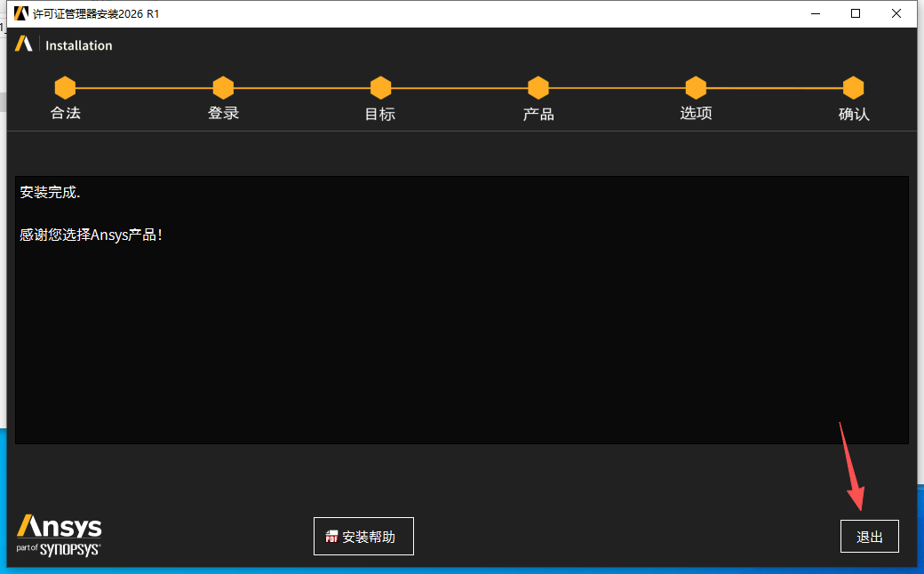Select the 选项 step hexagon icon
This screenshot has width=924, height=574.
(696, 87)
